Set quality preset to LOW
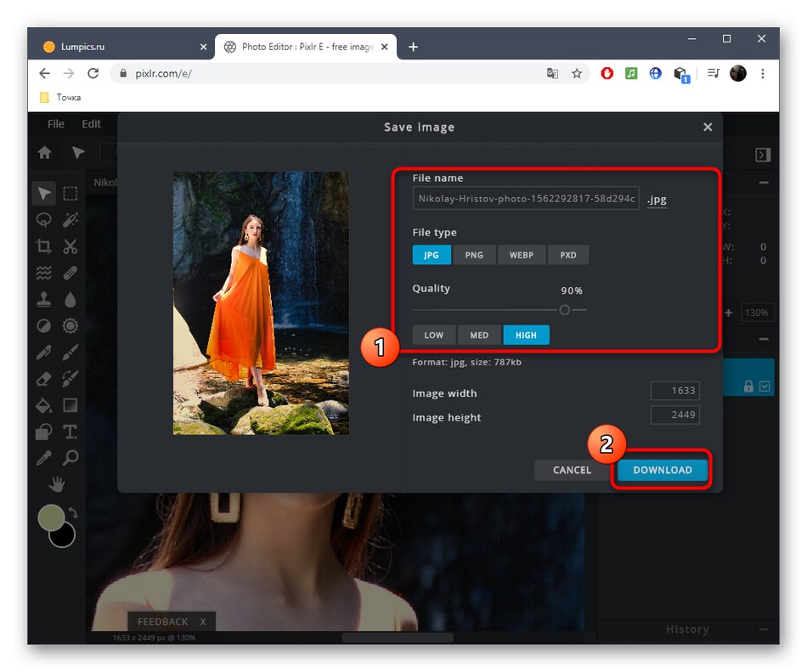Image resolution: width=807 pixels, height=672 pixels. tap(434, 335)
